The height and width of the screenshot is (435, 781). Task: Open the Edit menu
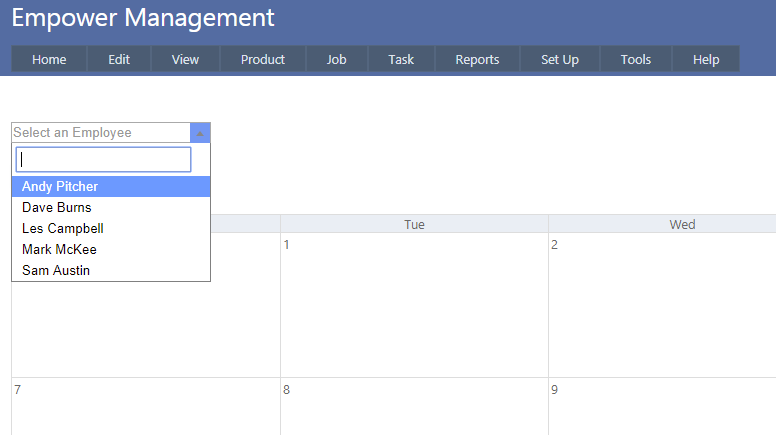(x=119, y=60)
